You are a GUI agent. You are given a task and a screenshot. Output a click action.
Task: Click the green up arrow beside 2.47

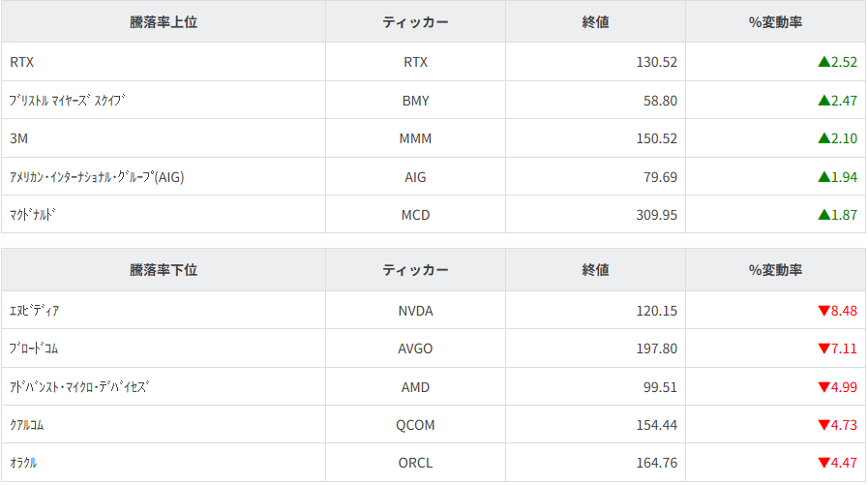(823, 100)
